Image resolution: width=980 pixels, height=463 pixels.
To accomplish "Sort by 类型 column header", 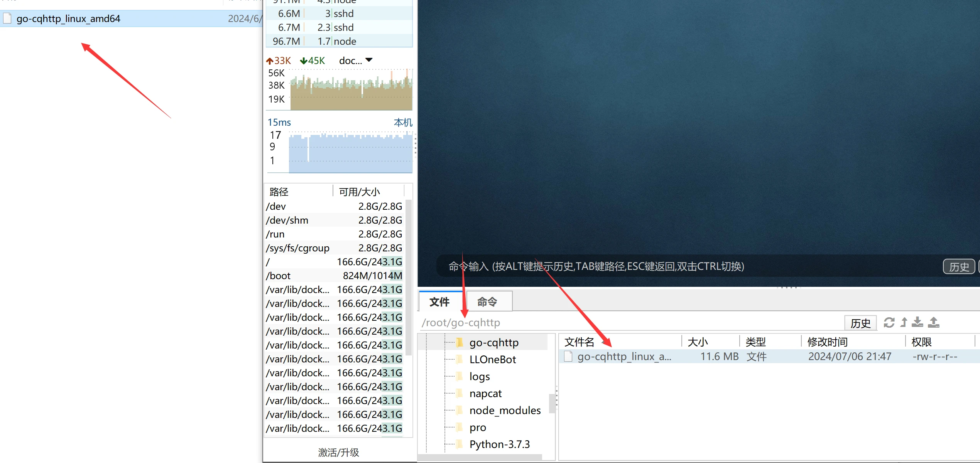I will tap(770, 342).
